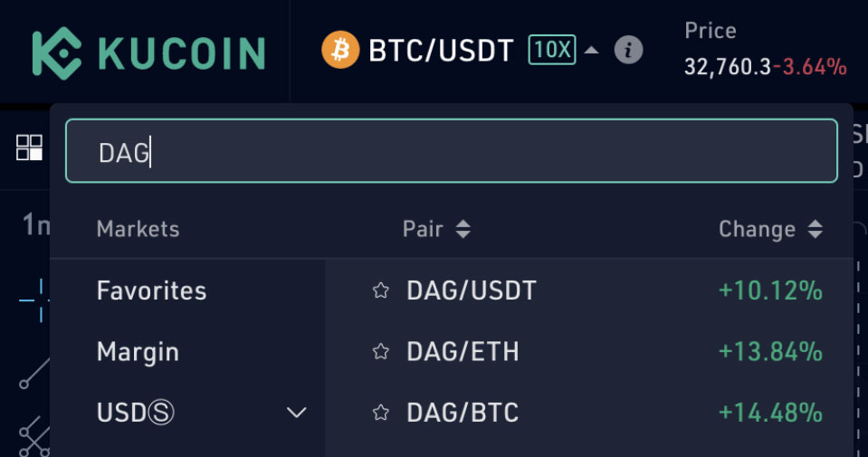The width and height of the screenshot is (868, 457).
Task: Sort the list by Change
Action: pyautogui.click(x=770, y=229)
